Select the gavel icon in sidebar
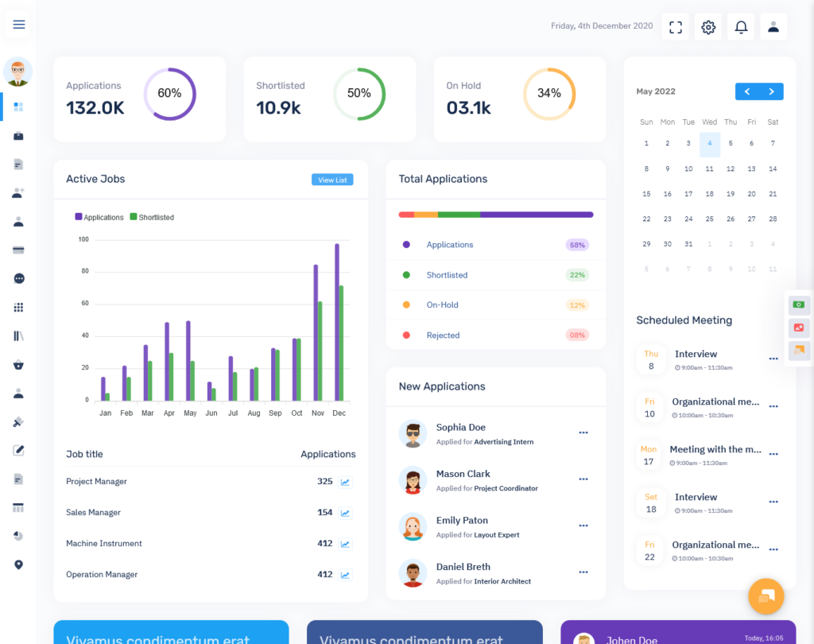Viewport: 814px width, 644px height. pyautogui.click(x=19, y=421)
